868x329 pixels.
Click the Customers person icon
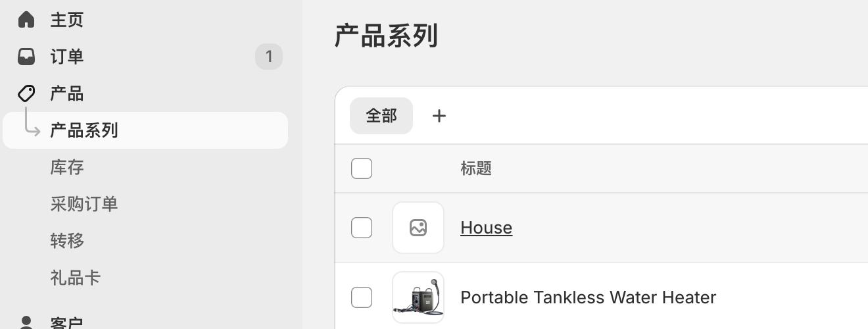point(26,322)
